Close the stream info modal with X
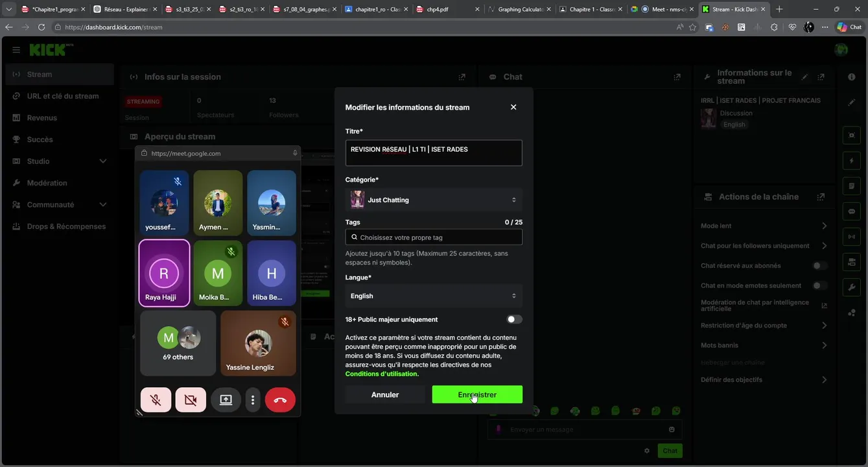Viewport: 868px width, 467px height. click(x=513, y=107)
